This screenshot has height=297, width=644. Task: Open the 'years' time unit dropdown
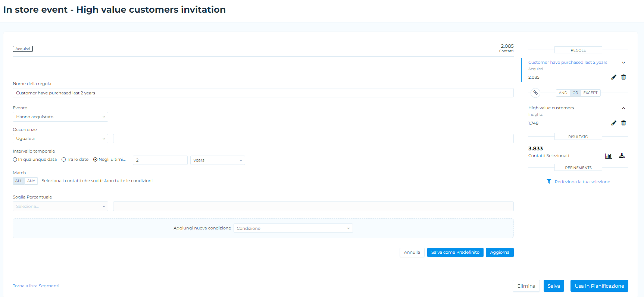pyautogui.click(x=218, y=160)
